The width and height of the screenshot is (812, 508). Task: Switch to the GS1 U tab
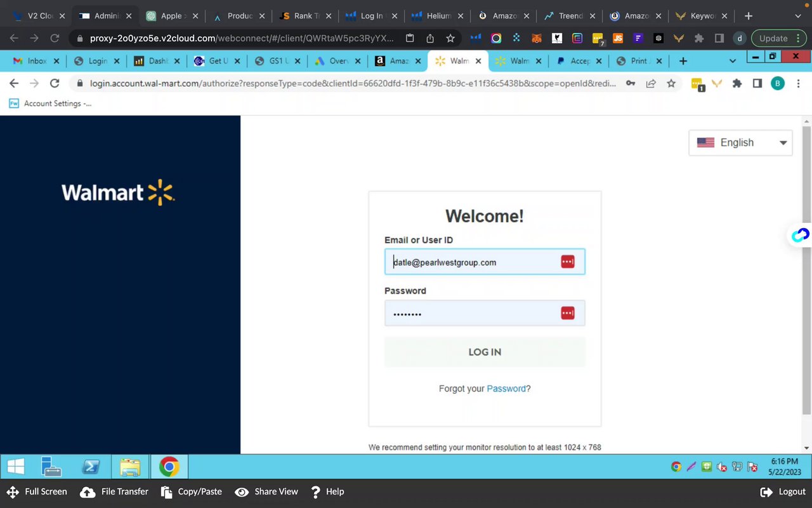point(277,61)
